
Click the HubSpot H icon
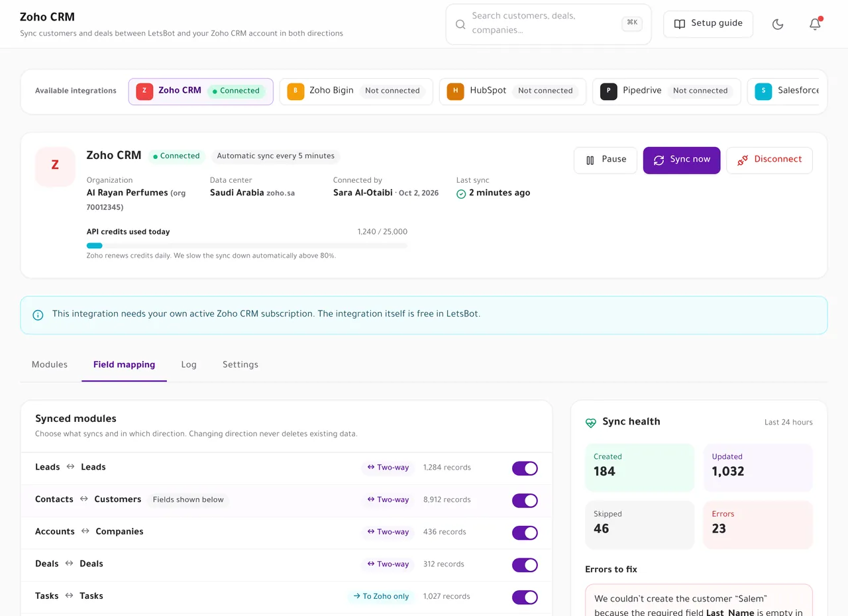[x=455, y=91]
